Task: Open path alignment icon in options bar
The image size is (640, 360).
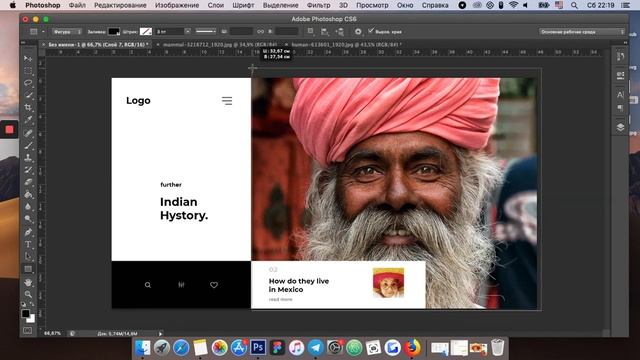Action: tap(325, 31)
